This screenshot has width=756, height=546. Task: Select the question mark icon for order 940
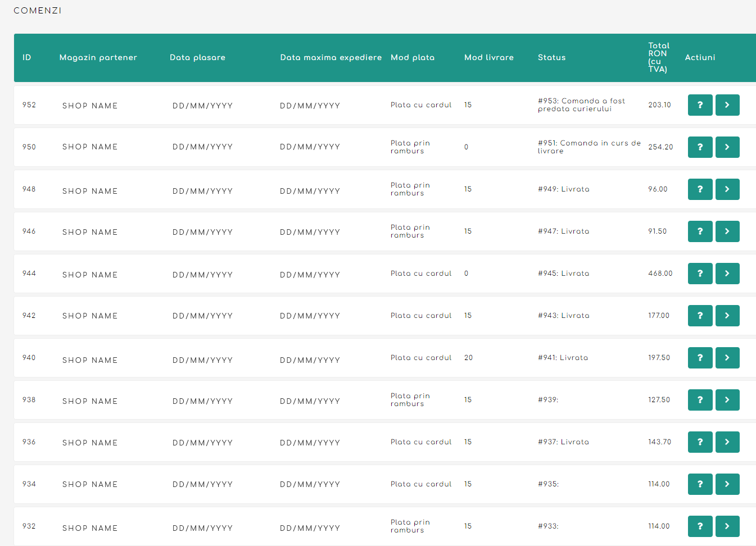coord(700,358)
